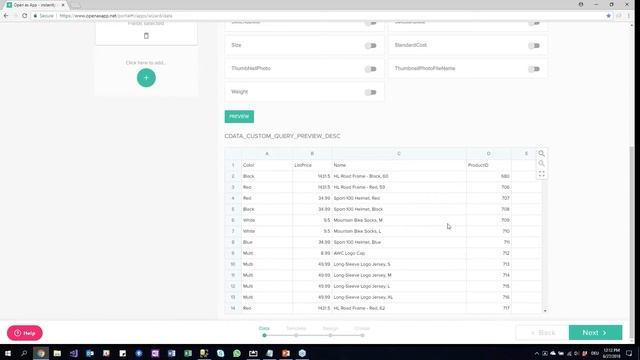
Task: Click the PREVIEW button
Action: click(239, 116)
